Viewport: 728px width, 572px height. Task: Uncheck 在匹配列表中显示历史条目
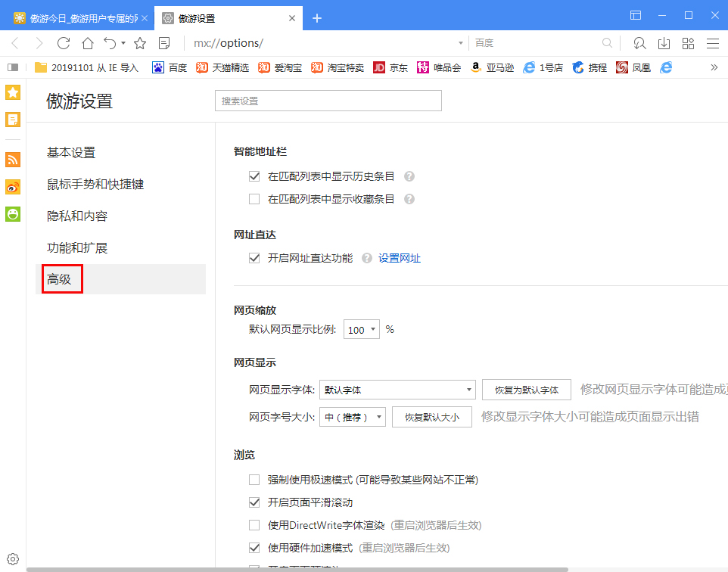click(254, 176)
